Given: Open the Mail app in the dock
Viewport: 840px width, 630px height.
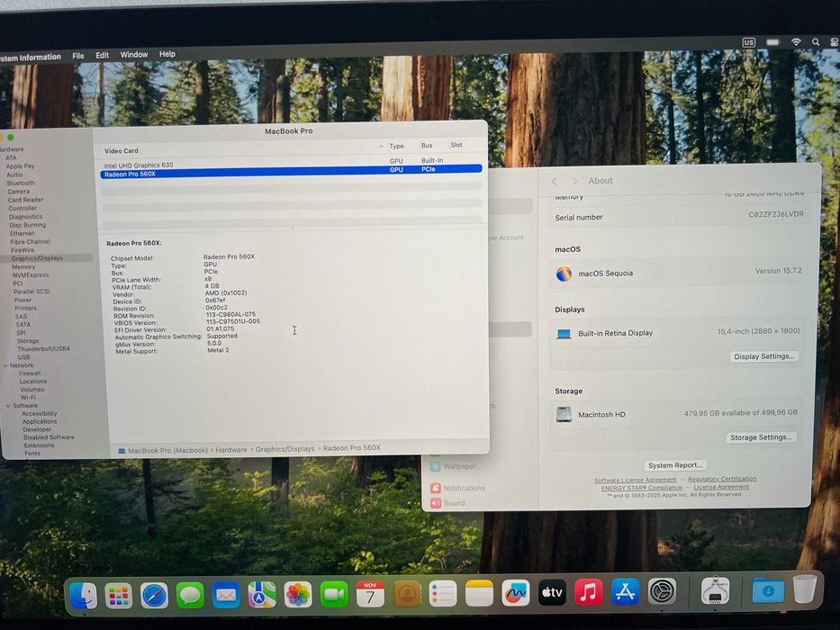Looking at the screenshot, I should click(x=226, y=595).
